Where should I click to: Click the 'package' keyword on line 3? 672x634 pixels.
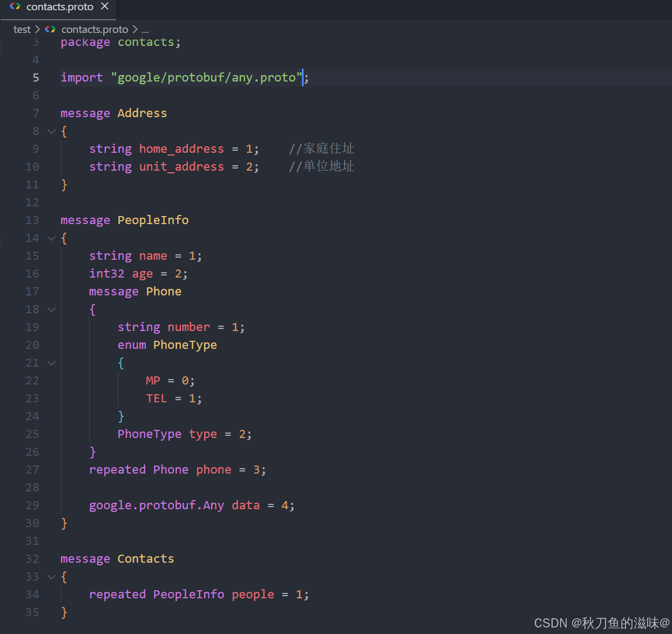85,42
